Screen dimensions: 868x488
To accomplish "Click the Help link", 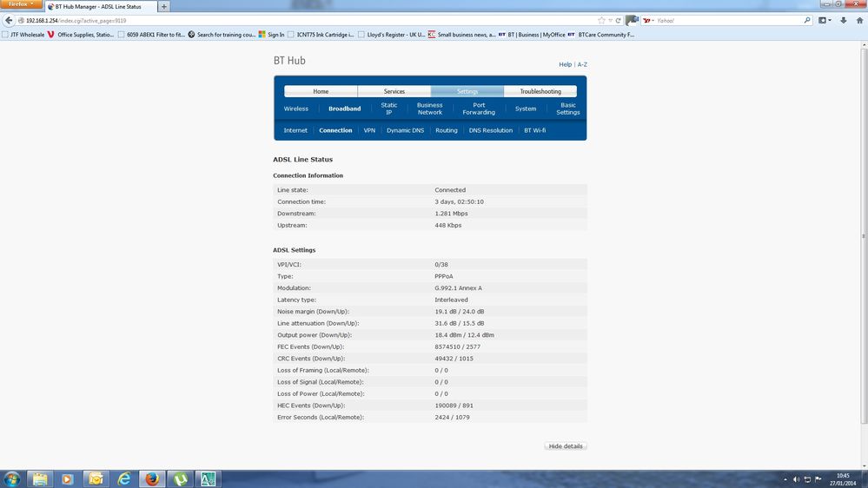I will pos(565,65).
